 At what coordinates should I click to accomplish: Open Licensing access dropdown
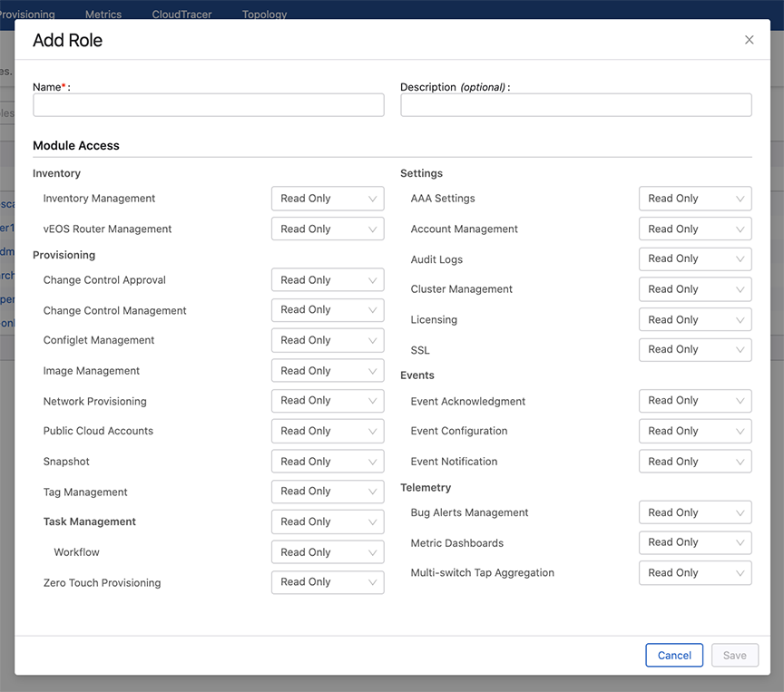pos(695,320)
